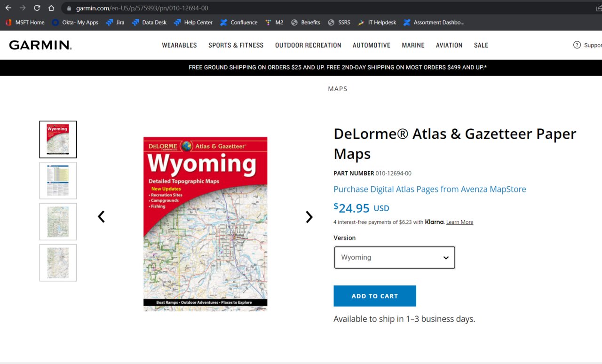The image size is (602, 364).
Task: Open the Data Desk bookmark
Action: [149, 22]
